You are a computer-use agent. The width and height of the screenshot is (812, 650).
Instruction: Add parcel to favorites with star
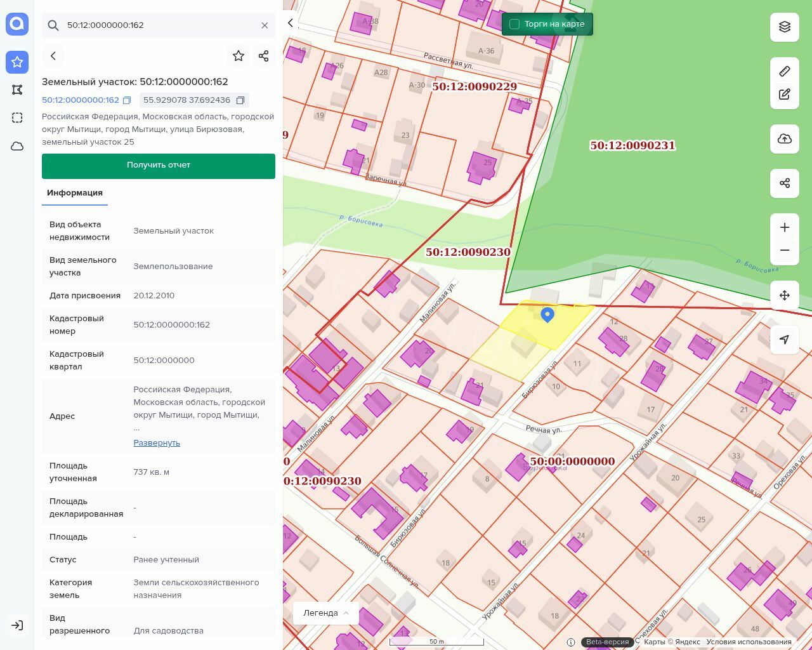(239, 56)
